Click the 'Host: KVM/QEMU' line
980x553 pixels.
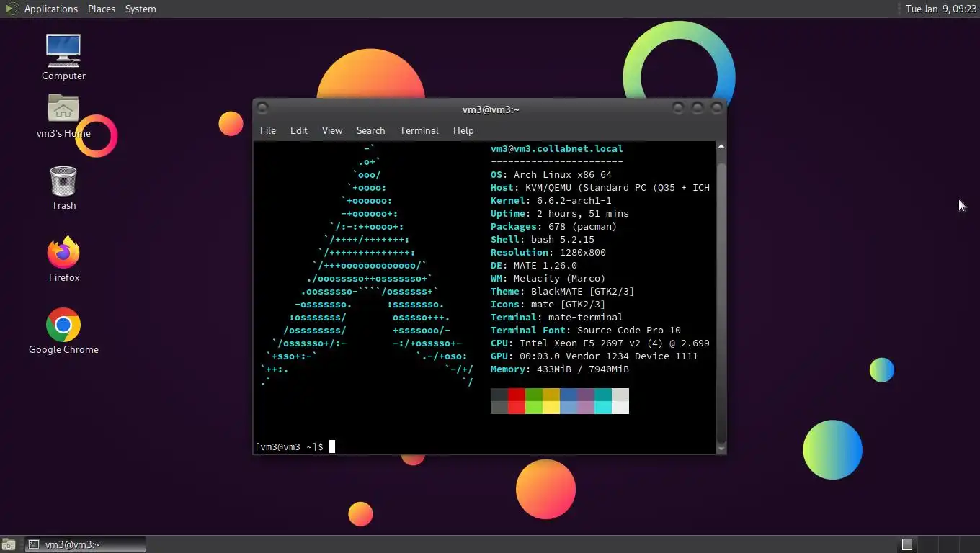600,188
